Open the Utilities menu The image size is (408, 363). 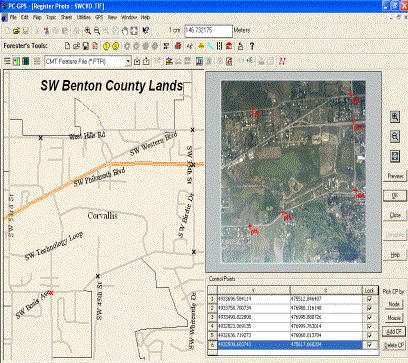click(x=83, y=17)
